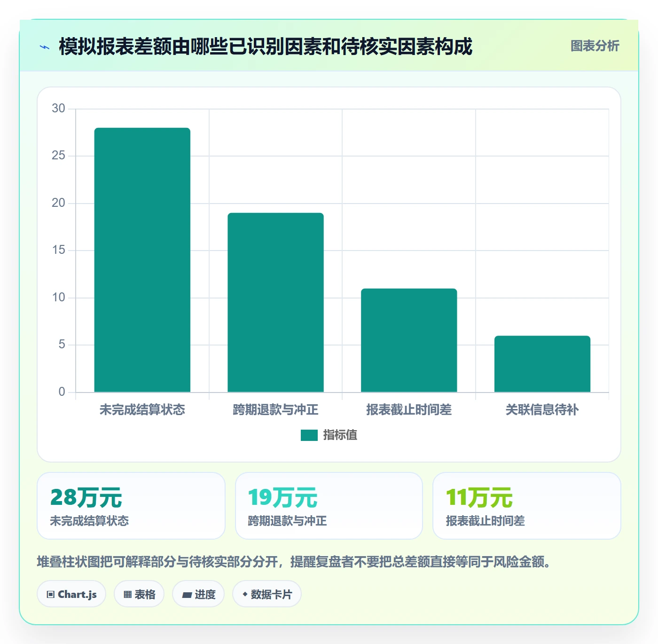Click the 指标值 legend label
The width and height of the screenshot is (658, 644).
click(x=340, y=435)
